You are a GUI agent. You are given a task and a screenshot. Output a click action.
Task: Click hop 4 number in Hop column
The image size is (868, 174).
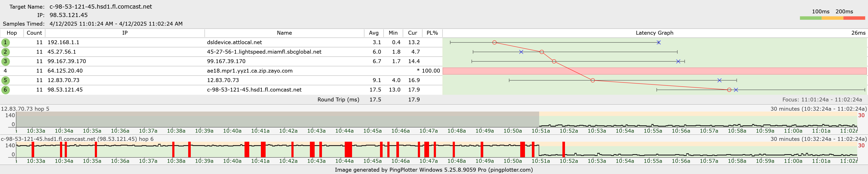click(5, 71)
